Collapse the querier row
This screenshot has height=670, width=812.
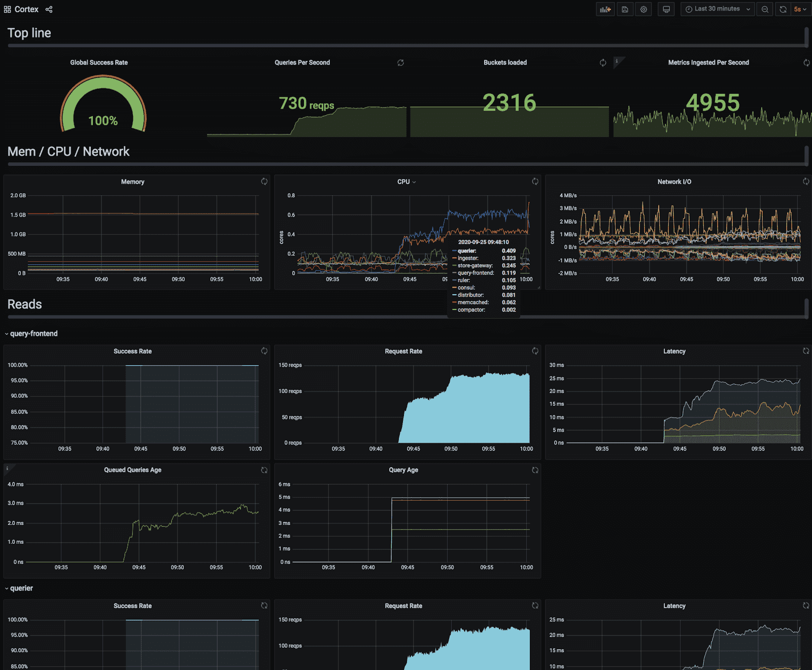tap(20, 588)
